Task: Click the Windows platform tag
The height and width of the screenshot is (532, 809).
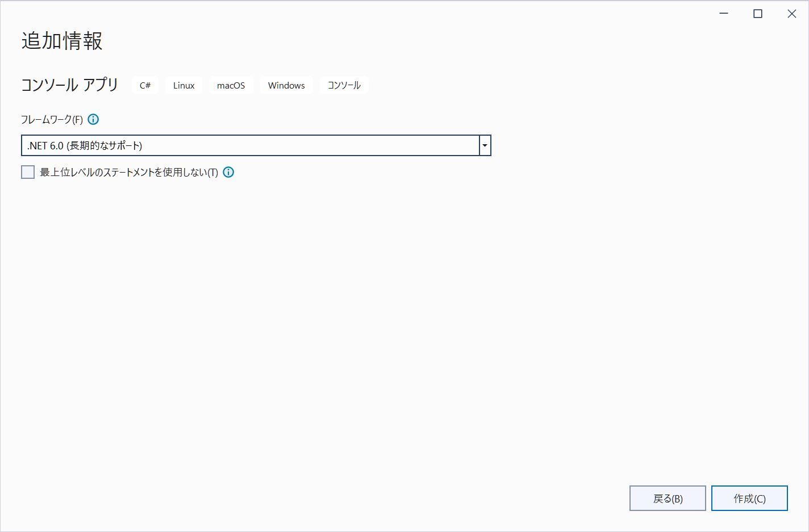Action: (286, 85)
